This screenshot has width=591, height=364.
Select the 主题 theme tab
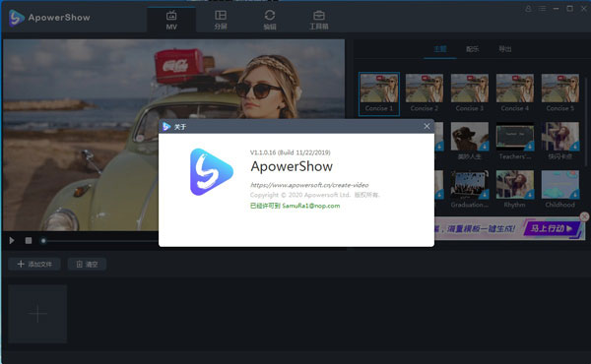[x=440, y=49]
